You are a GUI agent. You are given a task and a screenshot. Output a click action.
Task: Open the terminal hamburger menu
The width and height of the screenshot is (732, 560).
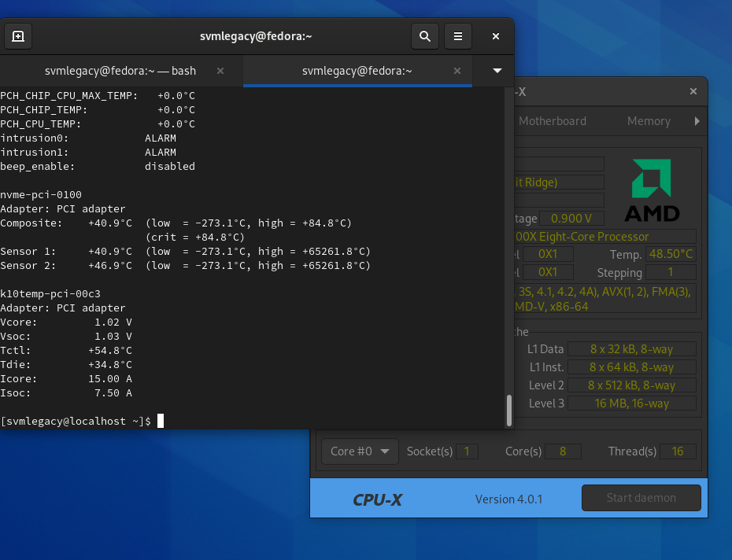[x=457, y=35]
